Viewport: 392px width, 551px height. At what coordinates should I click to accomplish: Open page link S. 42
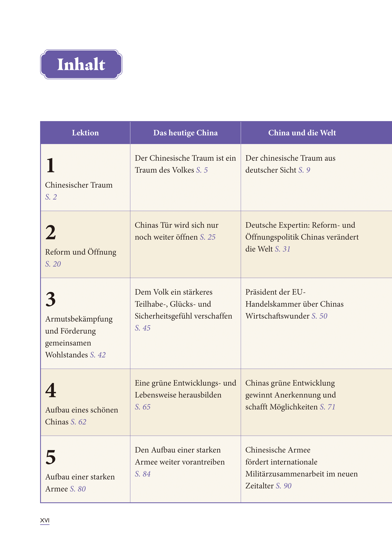98,355
